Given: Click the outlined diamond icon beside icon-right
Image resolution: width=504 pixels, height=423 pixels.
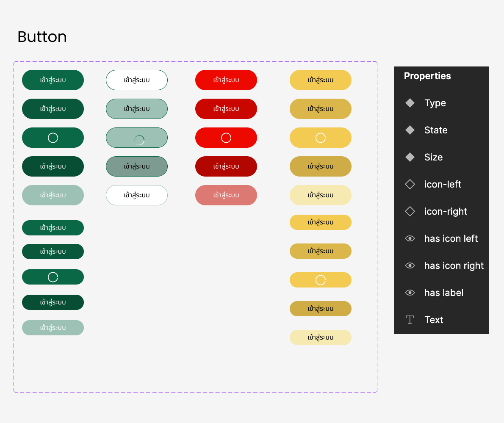Looking at the screenshot, I should tap(410, 211).
